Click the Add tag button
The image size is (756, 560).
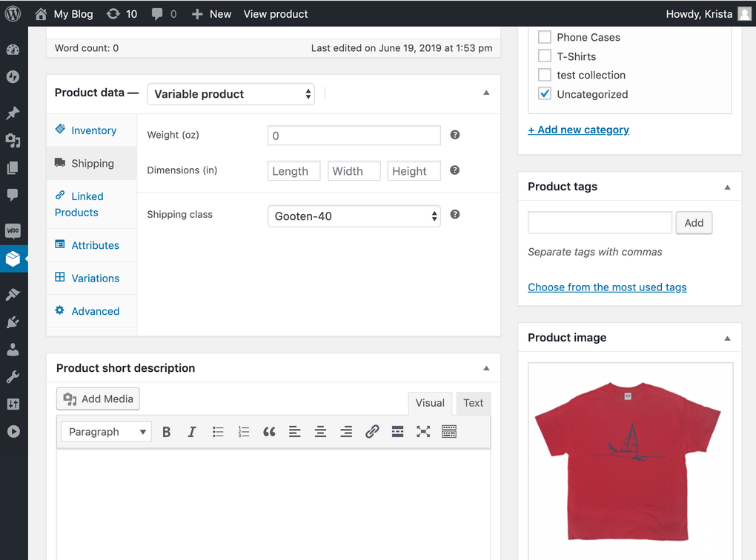694,223
